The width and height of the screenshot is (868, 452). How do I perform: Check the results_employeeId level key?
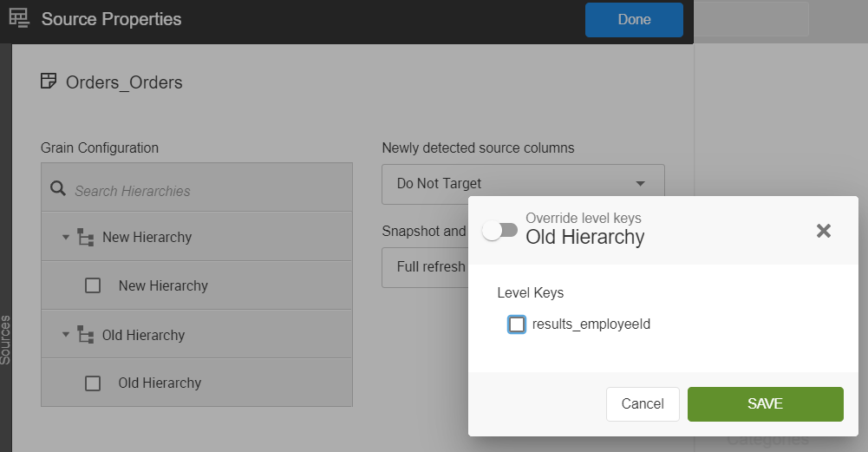[517, 324]
